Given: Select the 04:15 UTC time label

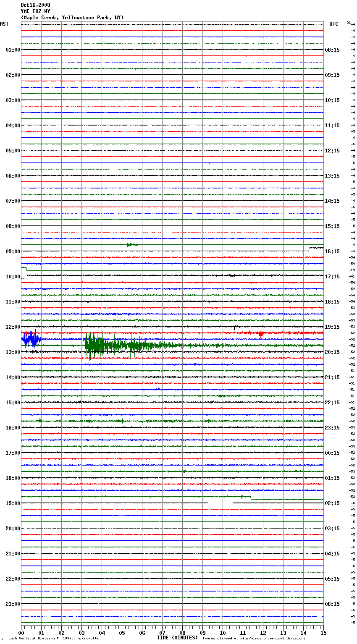Looking at the screenshot, I should pos(332,554).
